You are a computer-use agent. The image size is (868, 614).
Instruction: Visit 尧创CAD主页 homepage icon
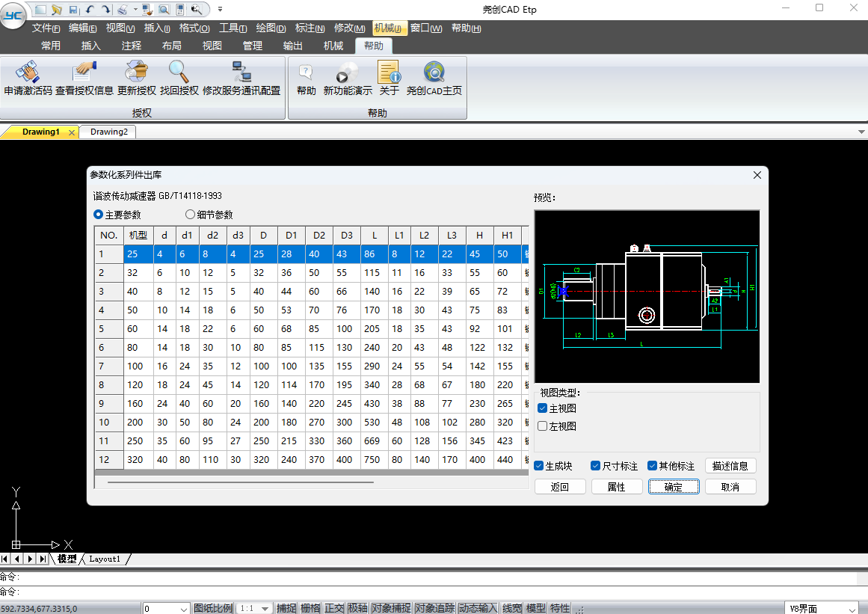pyautogui.click(x=434, y=72)
